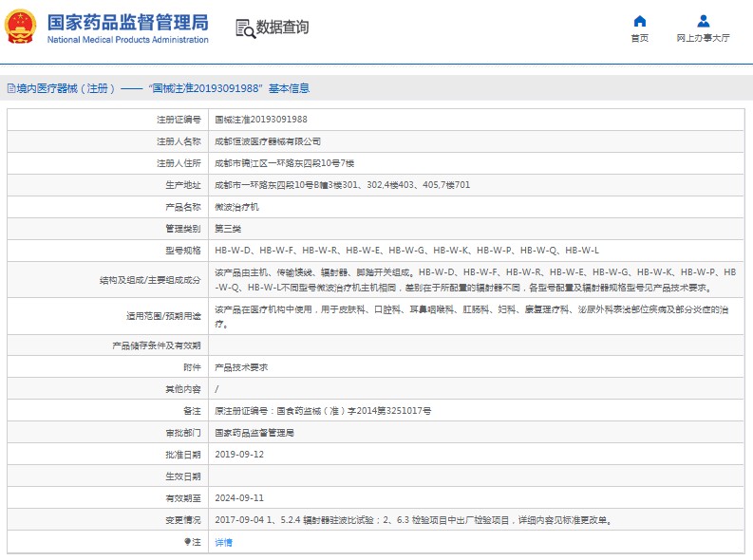This screenshot has height=560, width=753.
Task: Click the bulb icon beside 注
Action: (187, 542)
